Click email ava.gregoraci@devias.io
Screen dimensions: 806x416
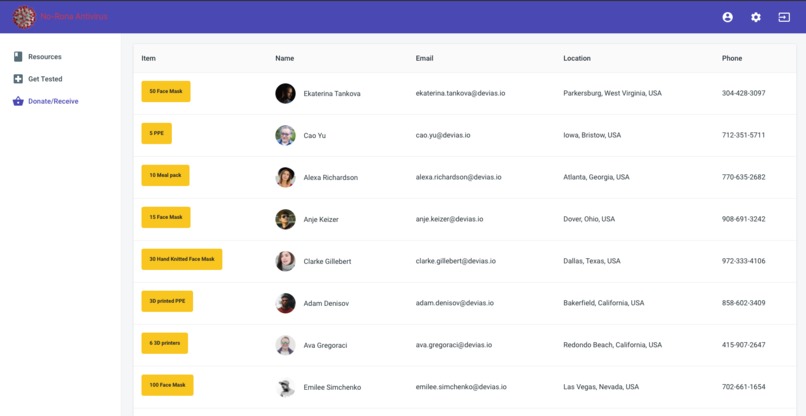click(x=454, y=345)
